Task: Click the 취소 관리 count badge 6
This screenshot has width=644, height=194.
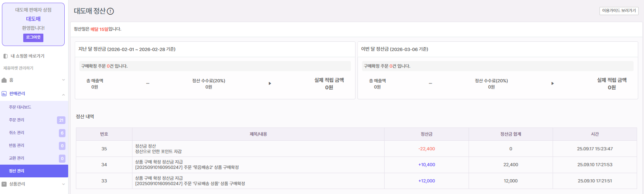Action: click(x=62, y=133)
